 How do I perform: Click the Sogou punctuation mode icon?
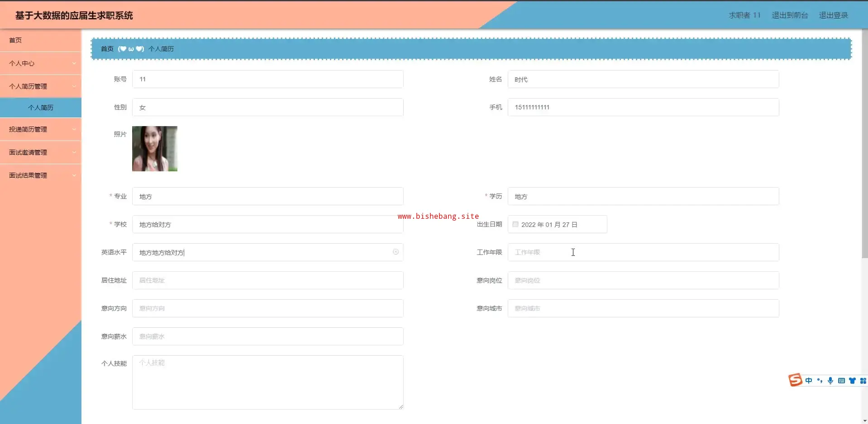(820, 381)
